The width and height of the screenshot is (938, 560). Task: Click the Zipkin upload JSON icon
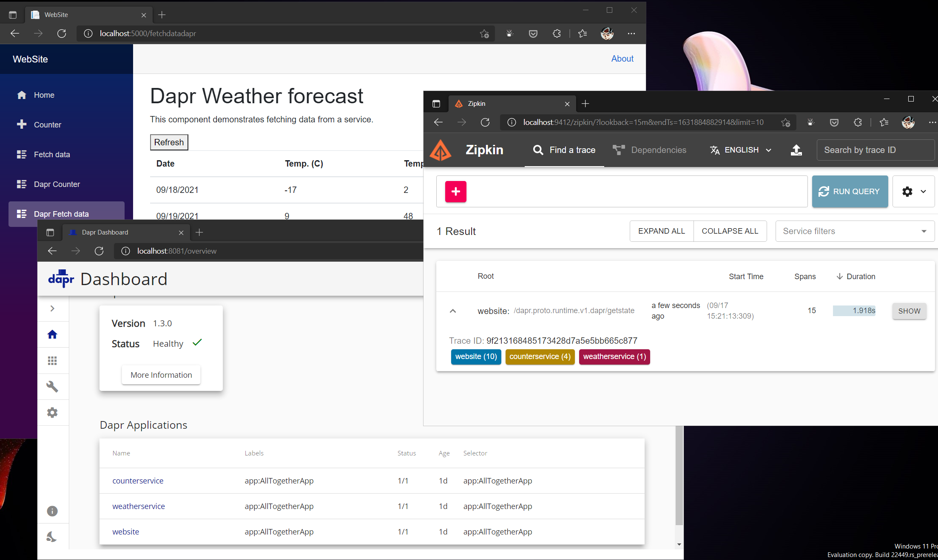click(x=796, y=150)
